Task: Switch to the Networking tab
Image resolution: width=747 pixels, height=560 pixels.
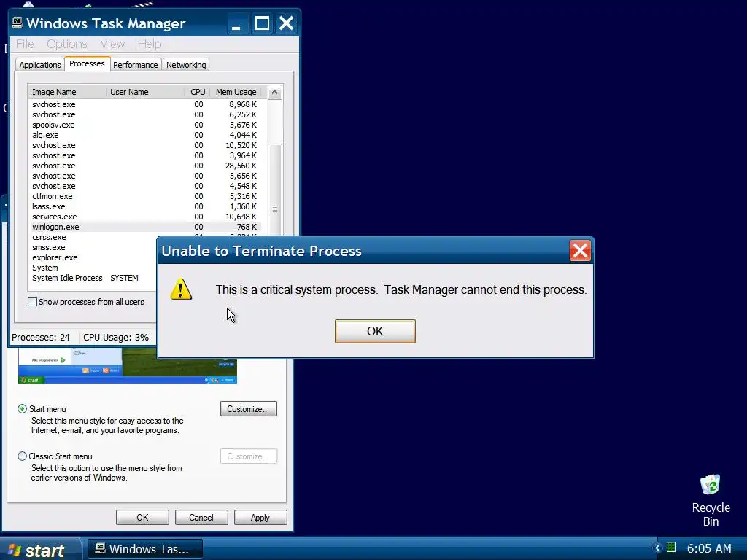Action: [186, 65]
